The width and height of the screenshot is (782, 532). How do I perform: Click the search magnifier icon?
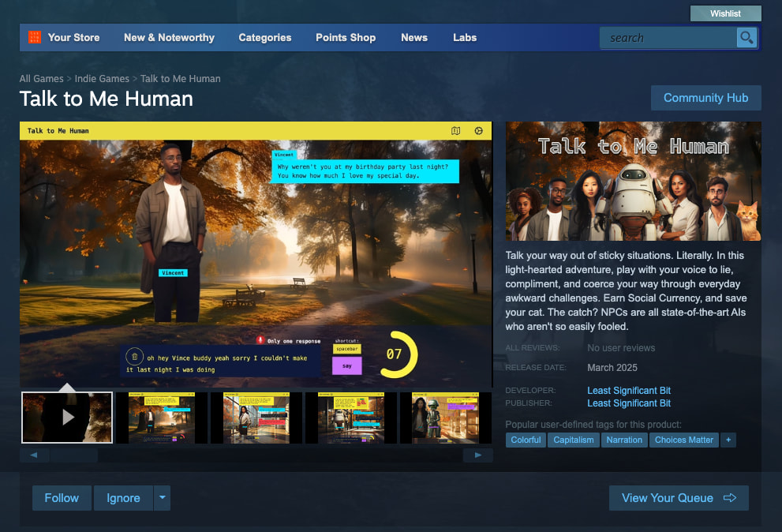tap(746, 37)
